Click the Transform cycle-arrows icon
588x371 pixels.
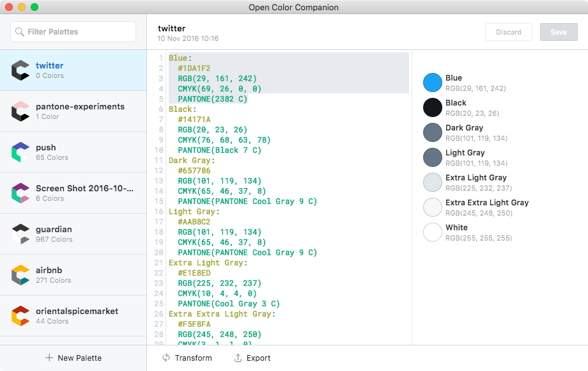166,358
